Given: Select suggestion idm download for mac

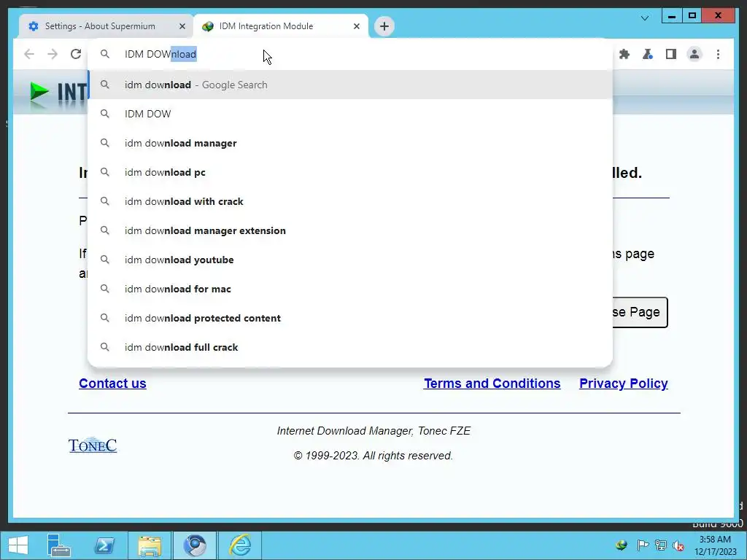Looking at the screenshot, I should click(x=350, y=289).
